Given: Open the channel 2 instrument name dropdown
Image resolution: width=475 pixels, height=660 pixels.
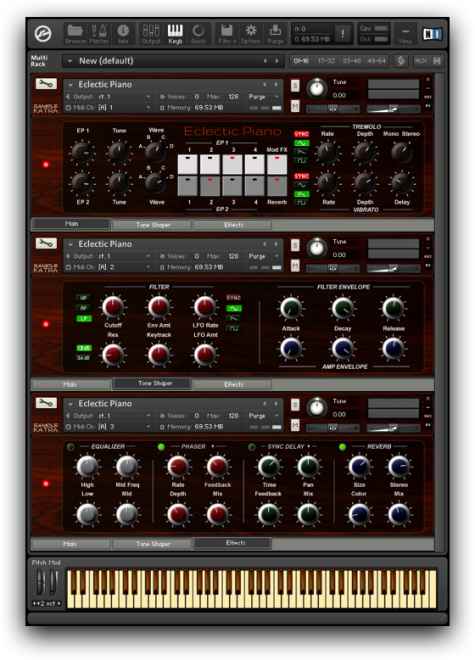Looking at the screenshot, I should tap(70, 244).
